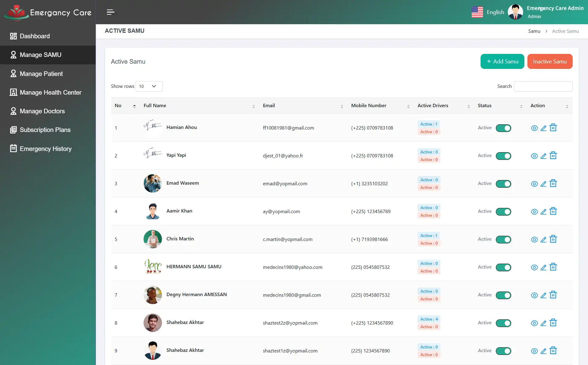Navigate to Samu in the breadcrumb

(534, 31)
